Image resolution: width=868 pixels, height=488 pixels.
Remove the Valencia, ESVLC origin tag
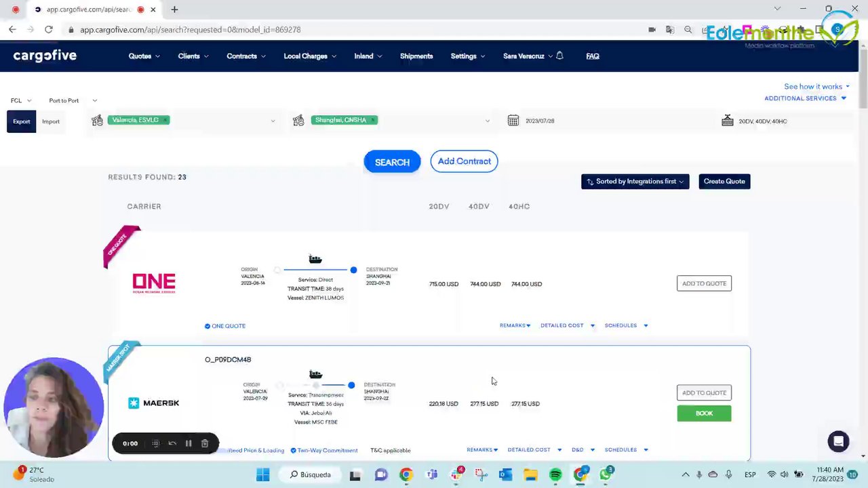coord(165,120)
